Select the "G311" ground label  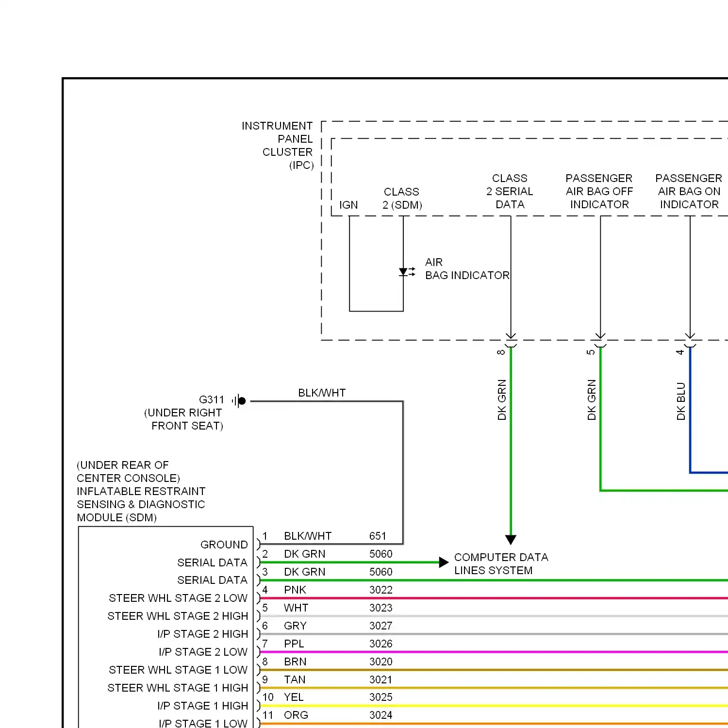pyautogui.click(x=212, y=399)
